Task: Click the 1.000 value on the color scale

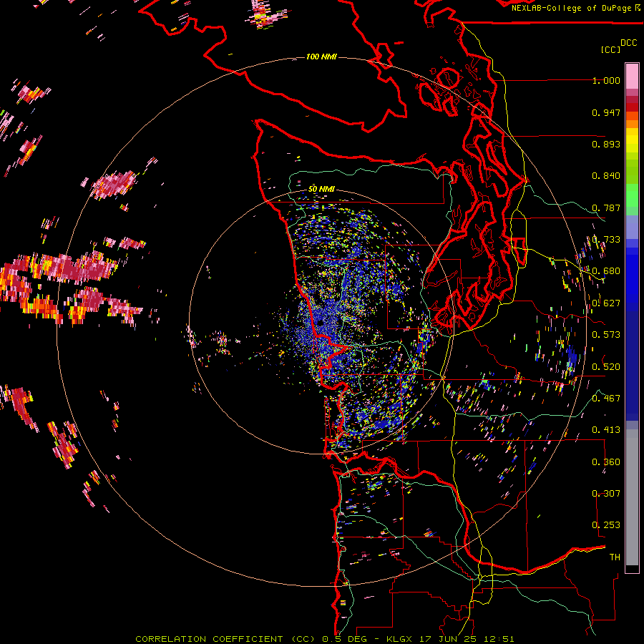Action: point(606,80)
